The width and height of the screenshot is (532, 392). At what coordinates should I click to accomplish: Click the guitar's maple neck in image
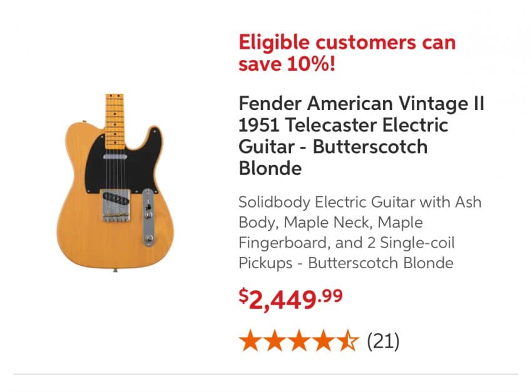pos(115,121)
